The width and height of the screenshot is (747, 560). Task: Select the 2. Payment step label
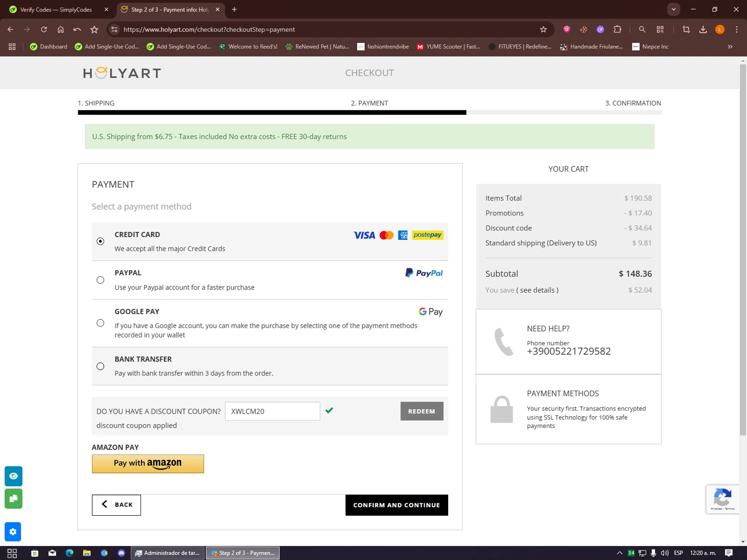[370, 103]
